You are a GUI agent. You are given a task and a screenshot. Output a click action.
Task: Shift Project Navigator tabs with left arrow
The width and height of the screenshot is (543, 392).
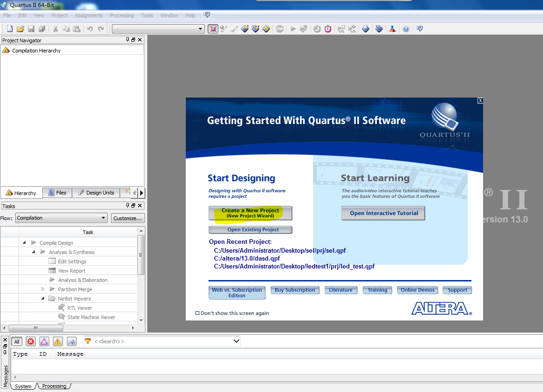click(x=134, y=193)
